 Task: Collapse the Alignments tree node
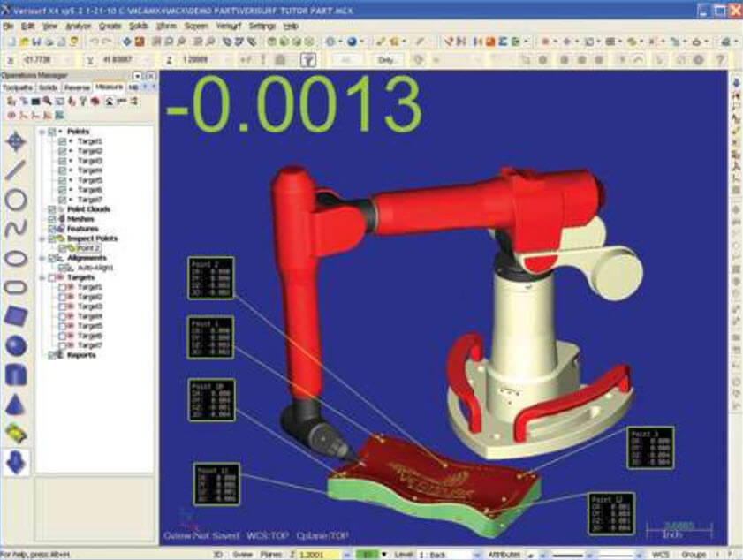point(42,258)
